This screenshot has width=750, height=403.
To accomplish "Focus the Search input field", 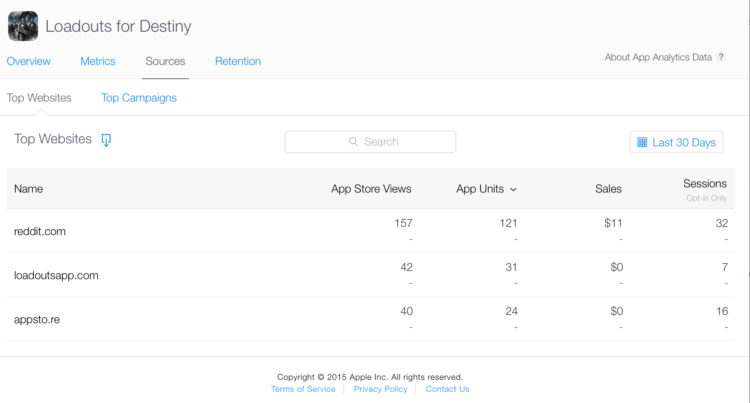I will pyautogui.click(x=370, y=142).
